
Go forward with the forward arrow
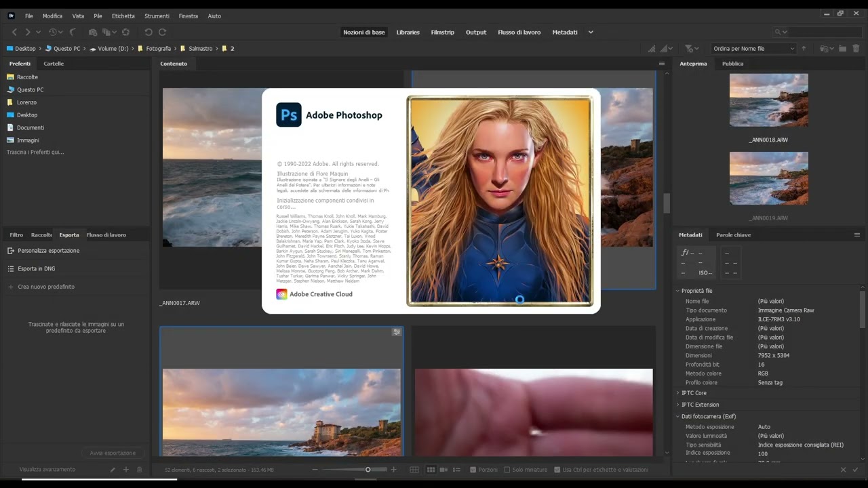tap(28, 32)
